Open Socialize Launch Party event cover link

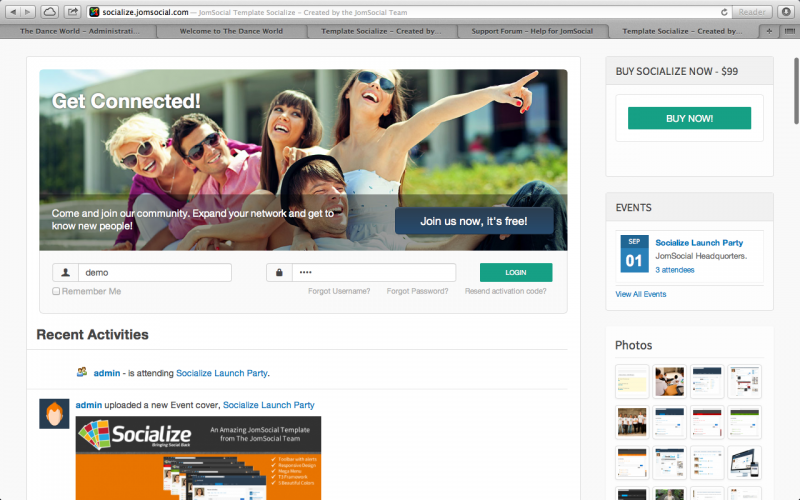click(x=268, y=405)
